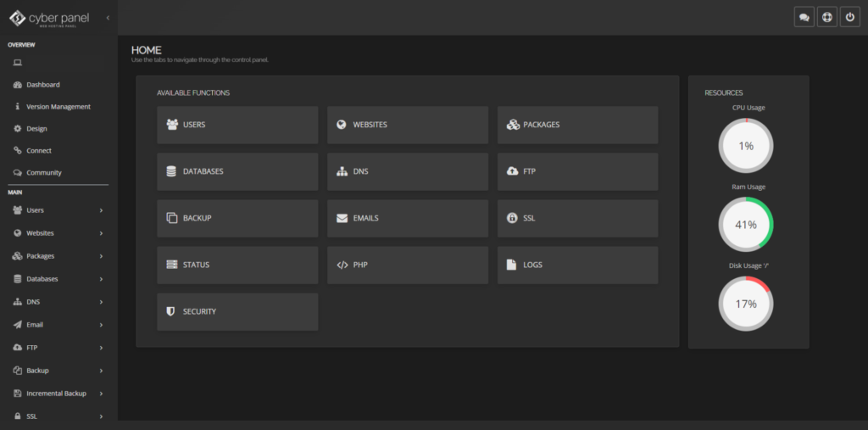
Task: Click the Version Management info icon
Action: click(18, 107)
